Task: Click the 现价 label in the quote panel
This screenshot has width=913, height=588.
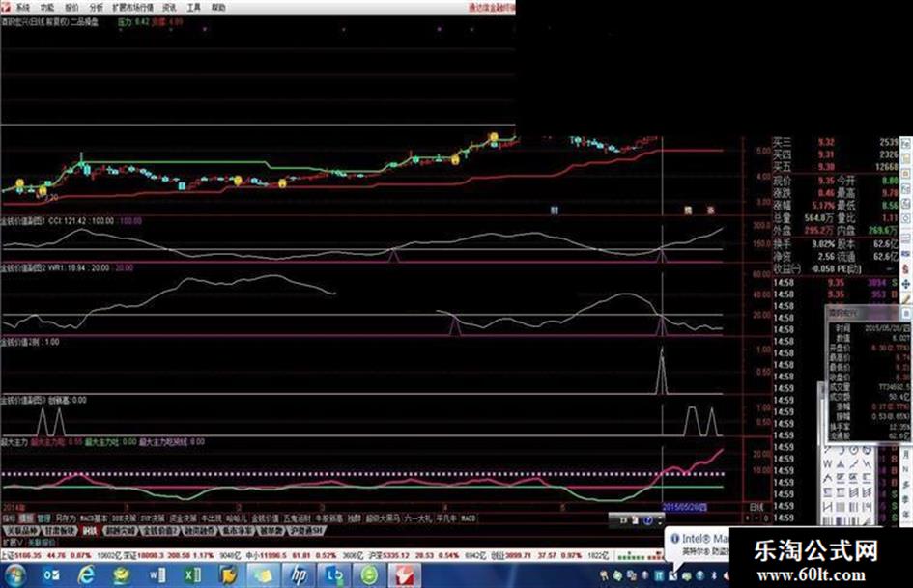Action: (x=782, y=182)
